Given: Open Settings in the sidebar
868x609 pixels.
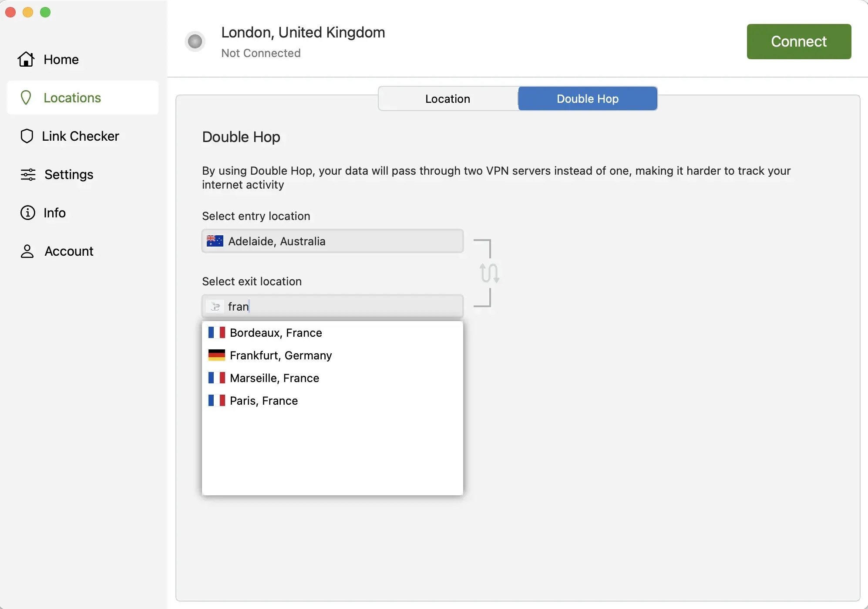Looking at the screenshot, I should 83,174.
